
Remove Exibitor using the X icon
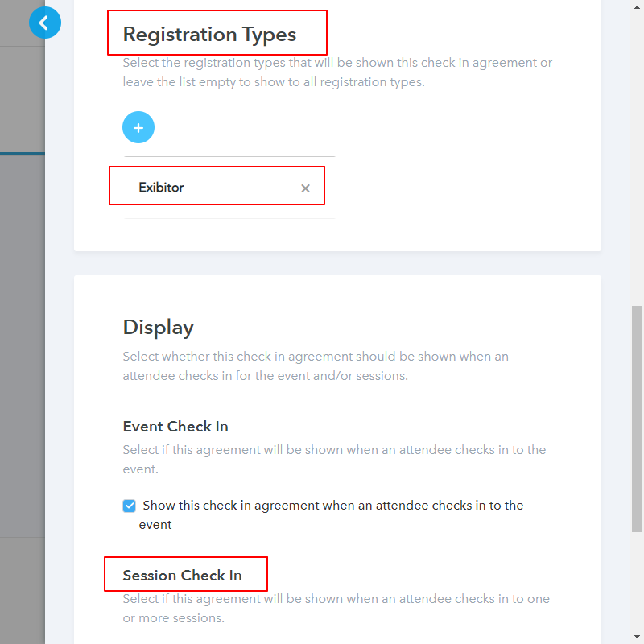point(305,188)
